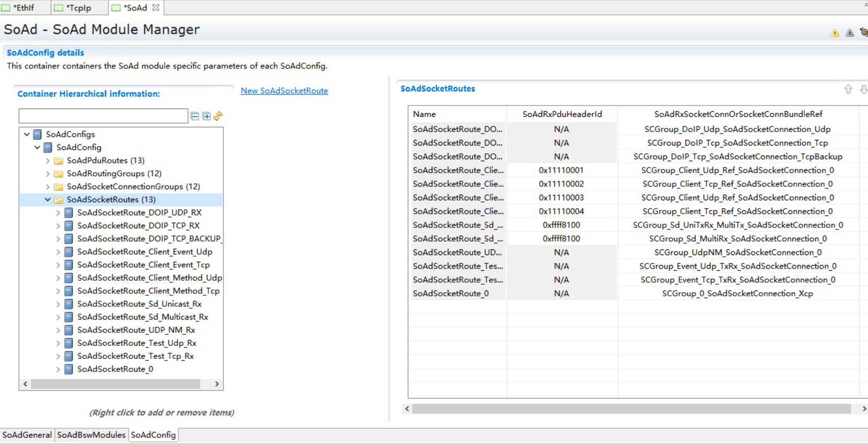Click the collapse-all icon beside the filter box

[195, 116]
